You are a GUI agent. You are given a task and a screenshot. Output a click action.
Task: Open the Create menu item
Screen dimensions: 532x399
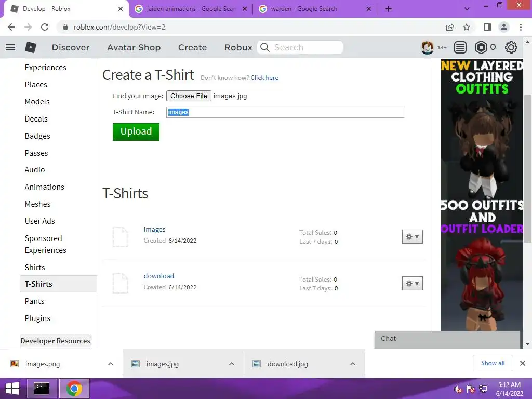click(x=192, y=47)
